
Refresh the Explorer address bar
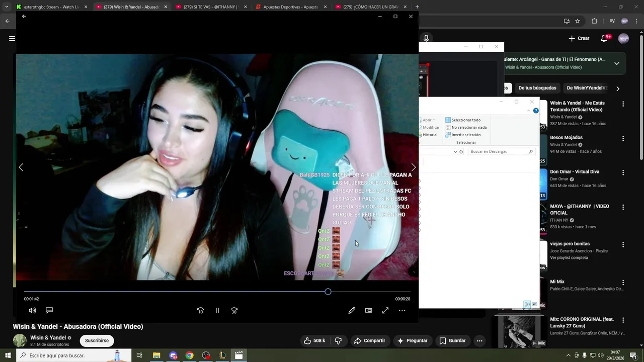(x=461, y=151)
